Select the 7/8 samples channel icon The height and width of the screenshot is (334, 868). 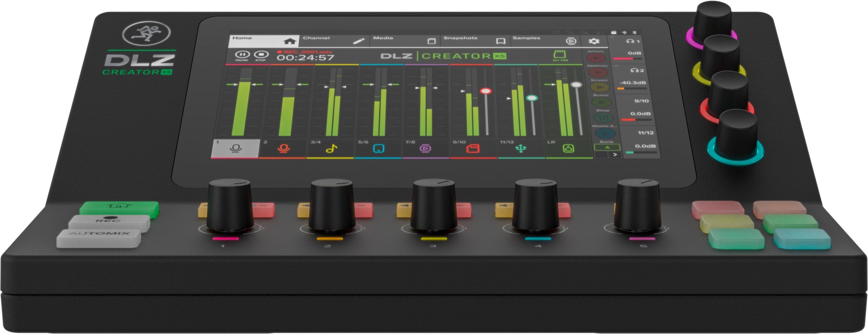click(426, 148)
